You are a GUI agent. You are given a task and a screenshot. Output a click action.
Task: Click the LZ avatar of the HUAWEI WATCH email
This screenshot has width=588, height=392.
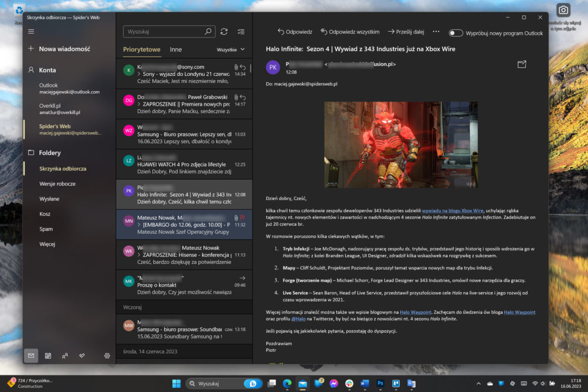(x=129, y=160)
